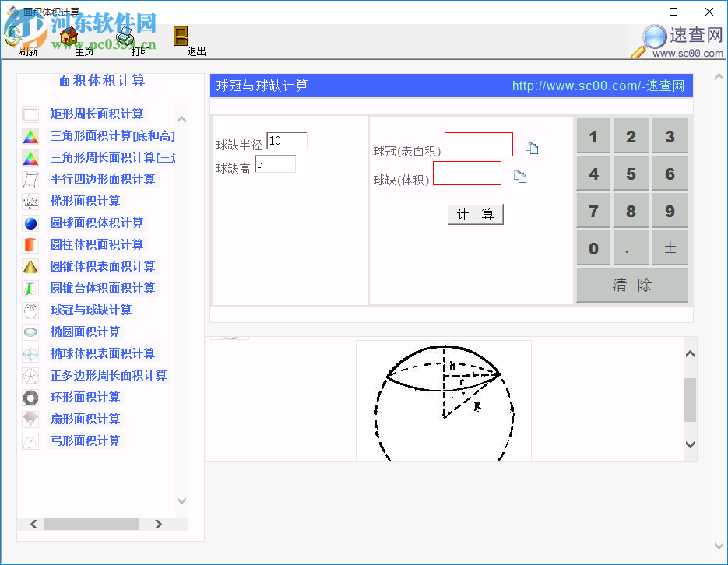Open 球冠与球缺计算 from the sidebar
Image resolution: width=728 pixels, height=565 pixels.
point(91,310)
